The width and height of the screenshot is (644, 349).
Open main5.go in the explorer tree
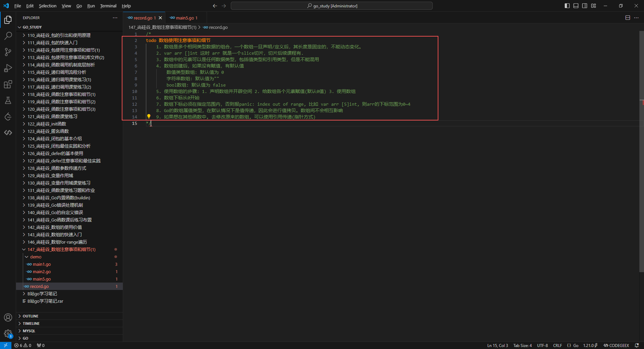point(69,279)
